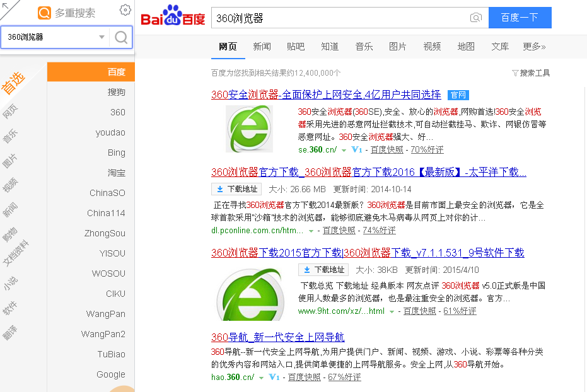
Task: Click the 67%好评 link
Action: tap(344, 377)
